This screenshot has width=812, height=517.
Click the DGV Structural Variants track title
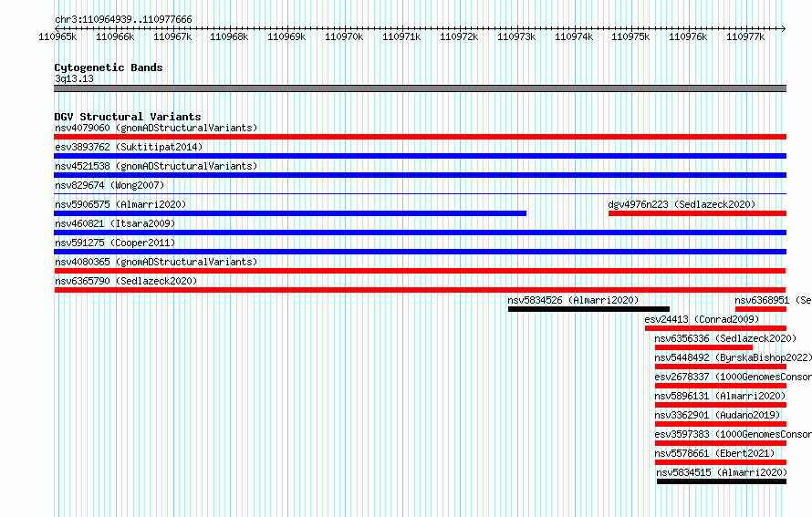(128, 117)
